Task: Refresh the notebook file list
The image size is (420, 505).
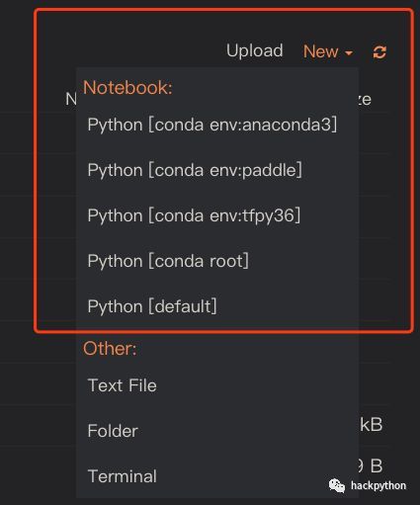Action: tap(379, 52)
